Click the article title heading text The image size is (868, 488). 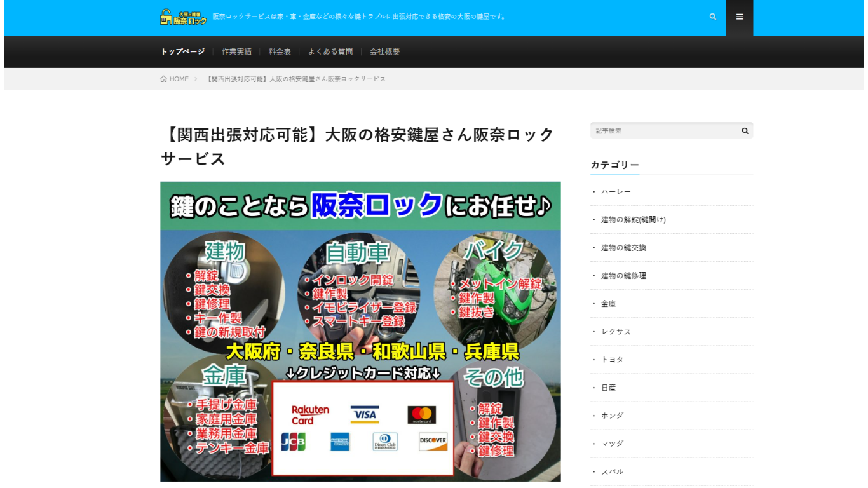357,147
